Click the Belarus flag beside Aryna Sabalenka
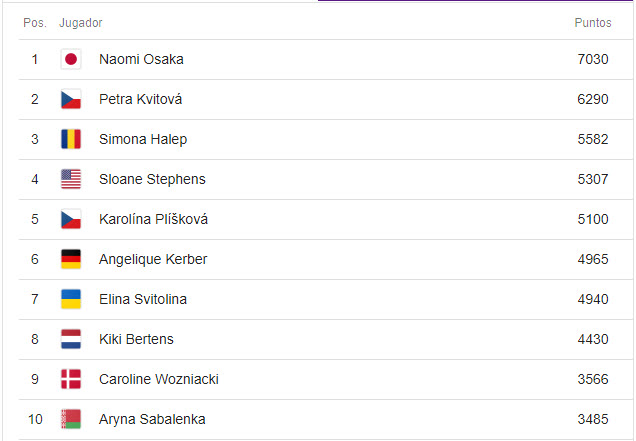This screenshot has width=636, height=441. pos(71,419)
